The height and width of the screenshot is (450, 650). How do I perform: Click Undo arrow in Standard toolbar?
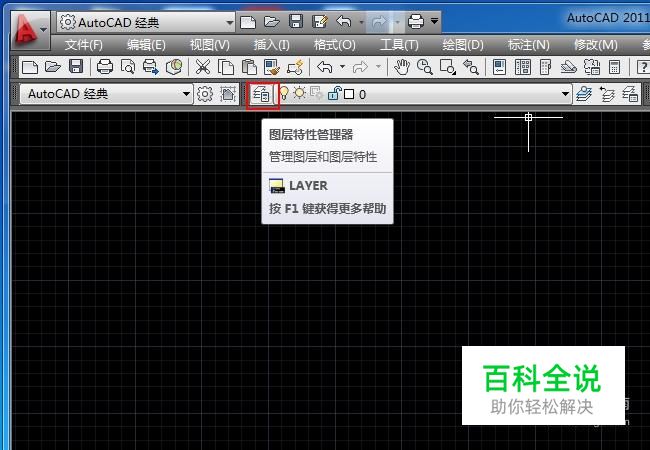[325, 67]
